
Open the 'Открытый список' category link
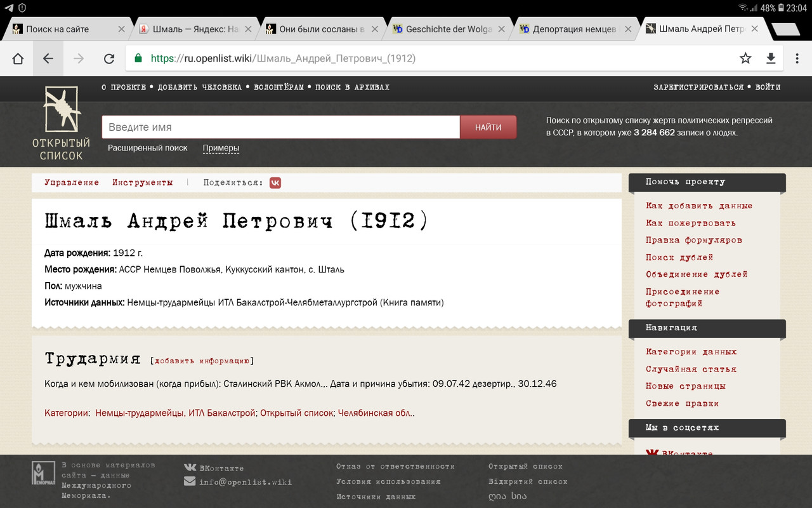(x=297, y=413)
